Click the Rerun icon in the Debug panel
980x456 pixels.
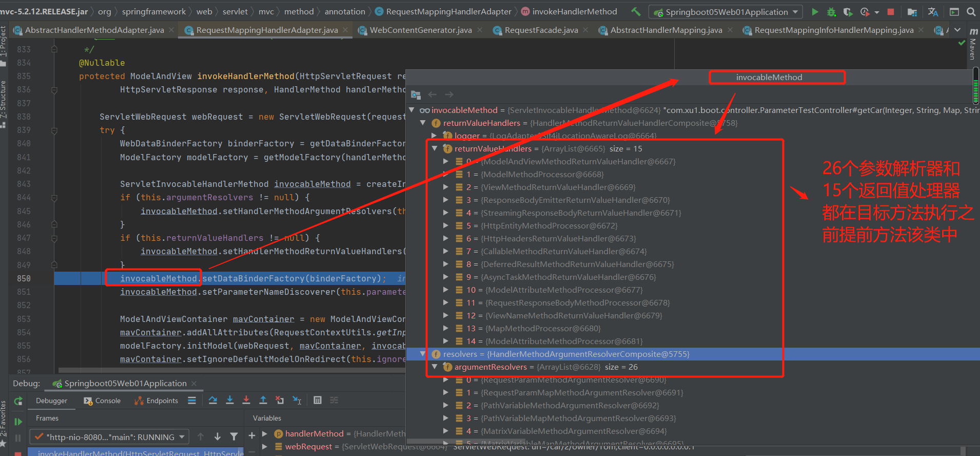pos(18,401)
